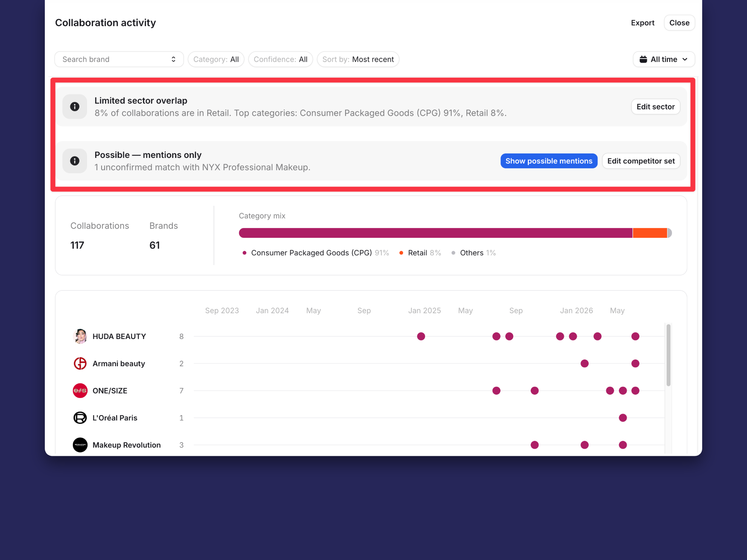Click HUDA BEAUTY's earliest dot near Jan 2025
The height and width of the screenshot is (560, 747).
[x=421, y=336]
